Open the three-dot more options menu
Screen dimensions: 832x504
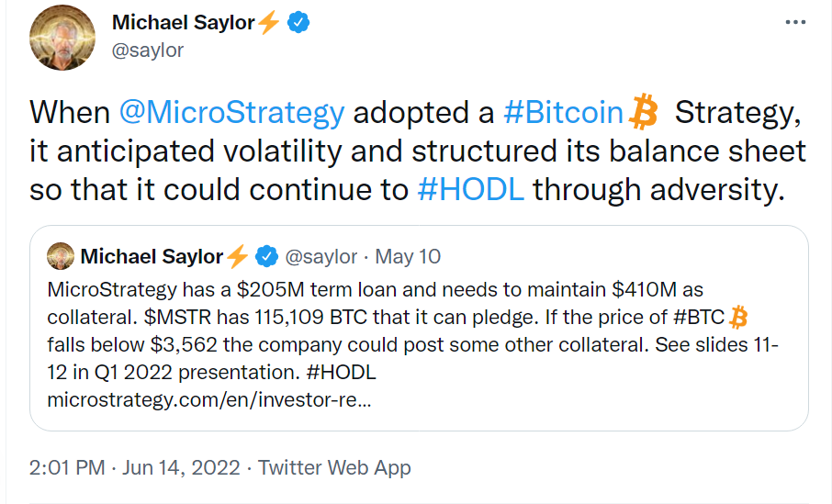[x=795, y=22]
